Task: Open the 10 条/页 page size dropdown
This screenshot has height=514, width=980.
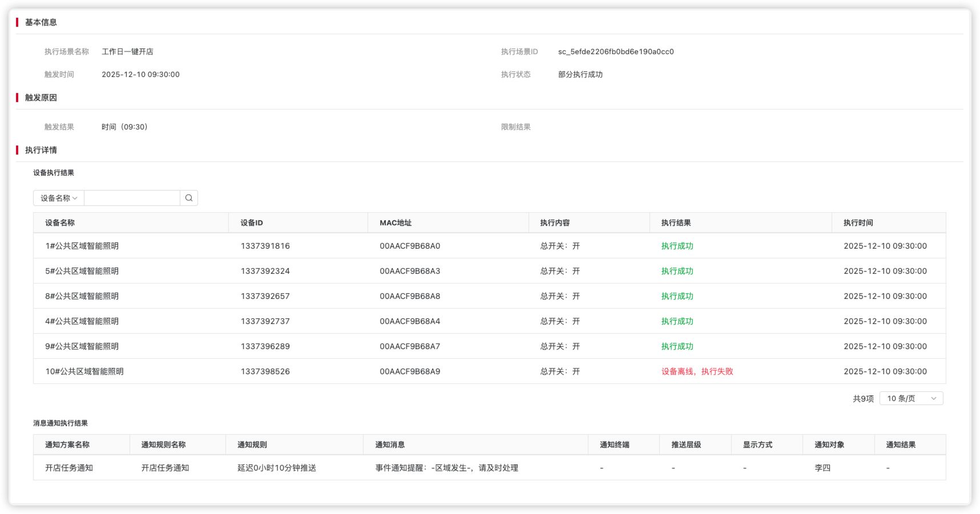Action: (x=911, y=398)
